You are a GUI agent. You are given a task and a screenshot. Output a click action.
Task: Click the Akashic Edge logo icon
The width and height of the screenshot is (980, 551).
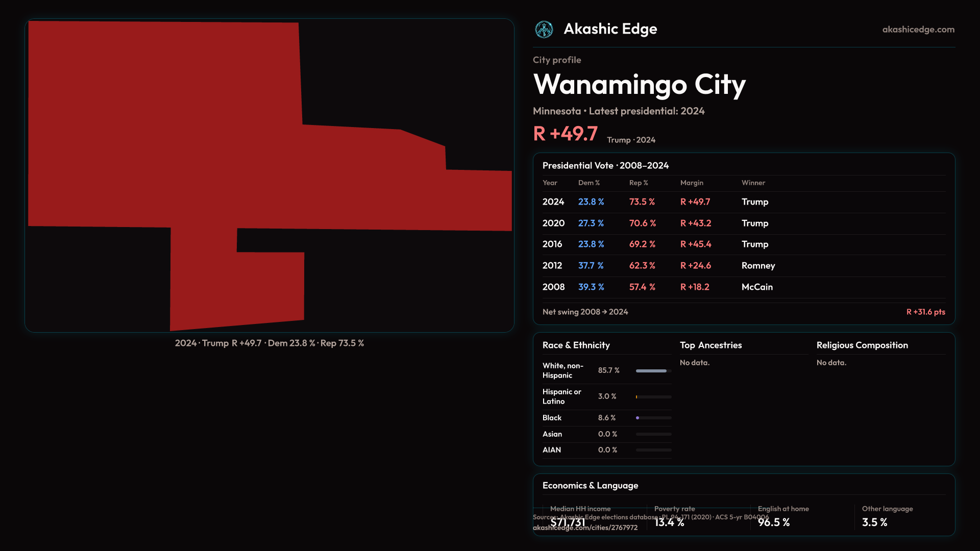coord(544,30)
